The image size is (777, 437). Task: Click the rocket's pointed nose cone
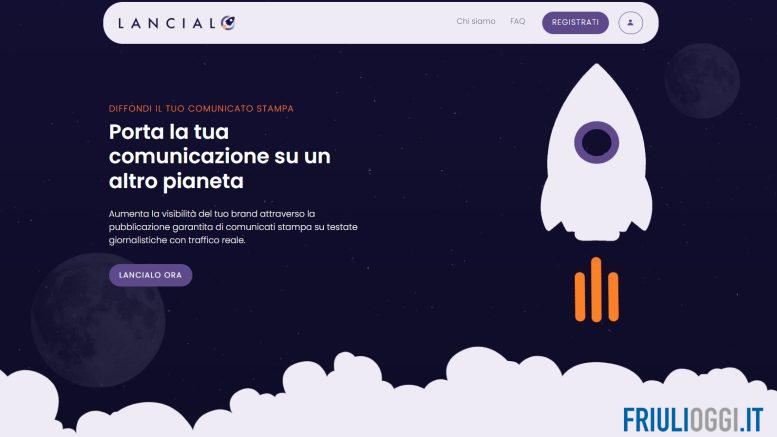[x=597, y=82]
